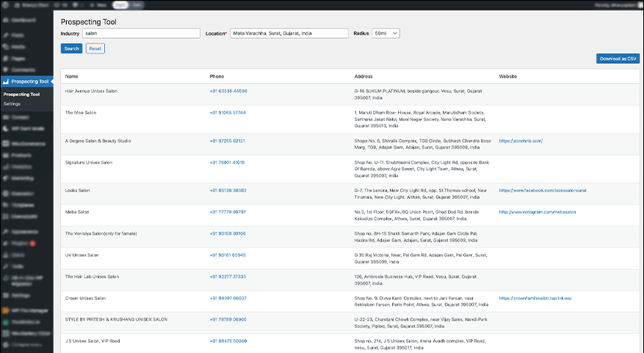Click the Location input field
This screenshot has height=353, width=644.
(x=289, y=33)
